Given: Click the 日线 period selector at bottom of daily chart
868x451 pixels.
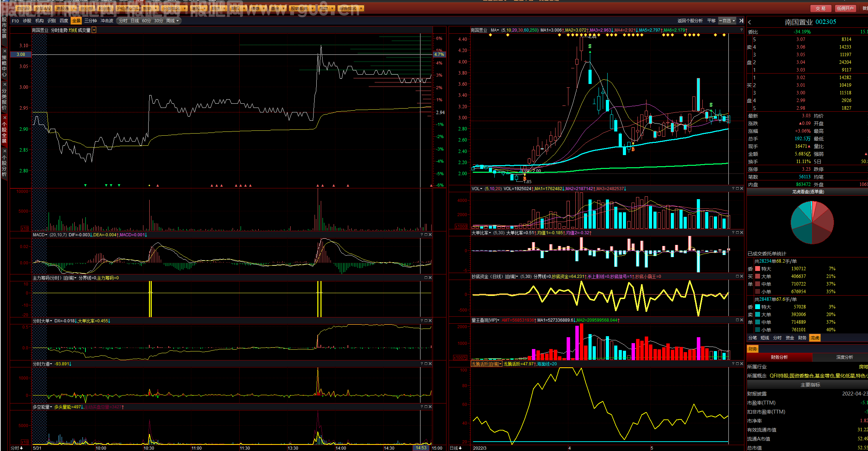Looking at the screenshot, I should (x=456, y=448).
